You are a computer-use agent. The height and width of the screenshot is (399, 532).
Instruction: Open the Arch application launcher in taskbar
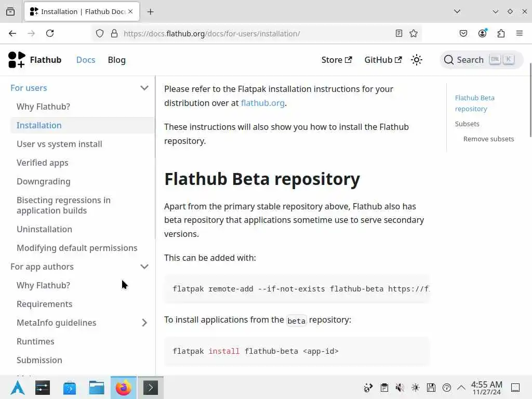coord(17,388)
